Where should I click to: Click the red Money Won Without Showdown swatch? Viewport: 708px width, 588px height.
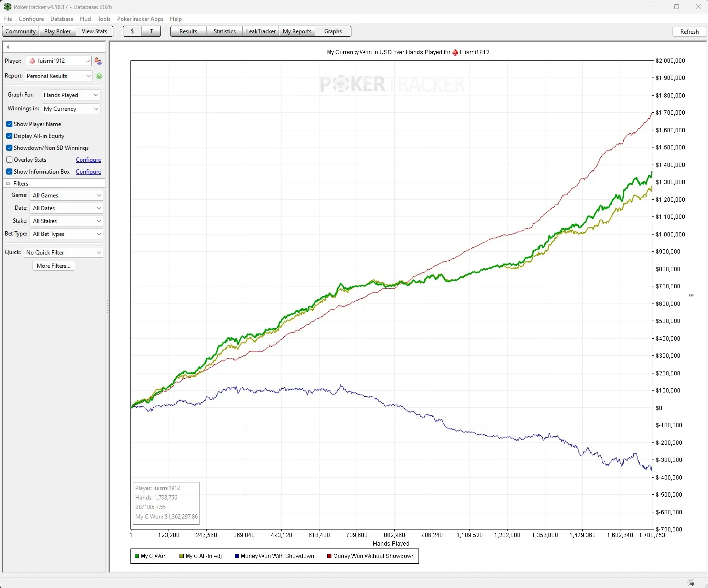click(329, 556)
